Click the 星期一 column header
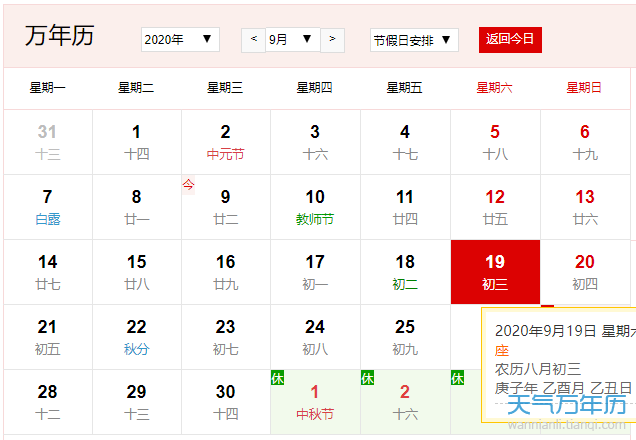Screen dimensions: 636x440 (x=47, y=88)
